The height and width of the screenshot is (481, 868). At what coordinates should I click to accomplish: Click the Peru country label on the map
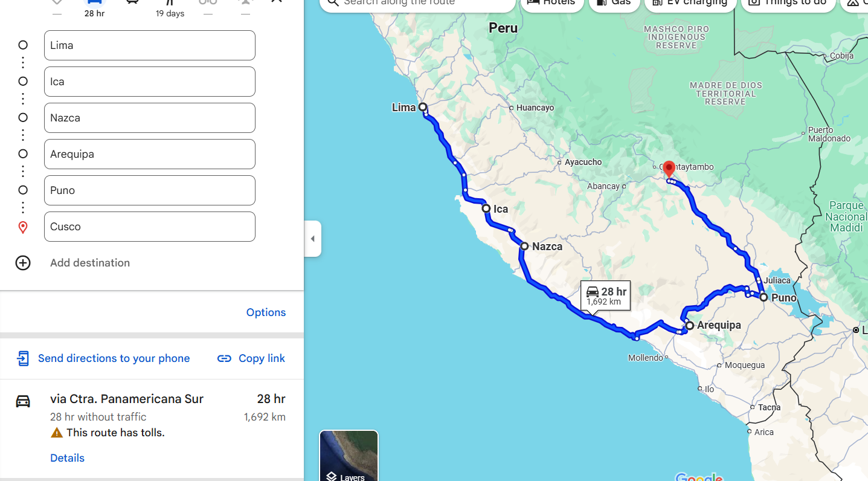503,28
